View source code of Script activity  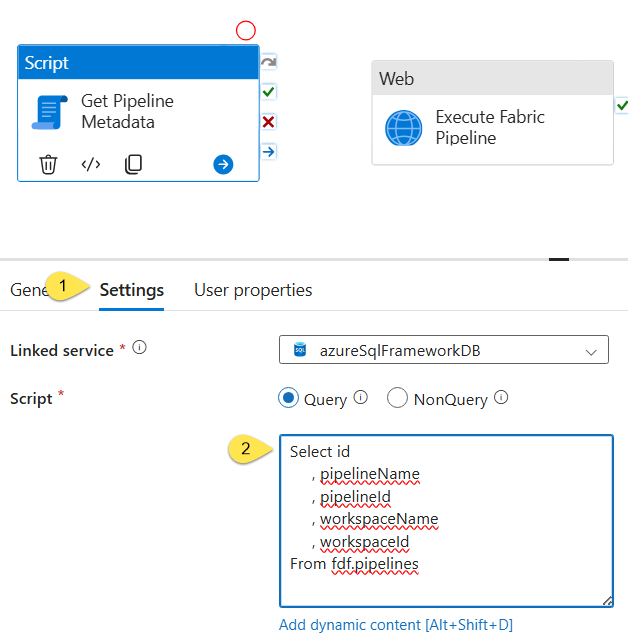90,164
